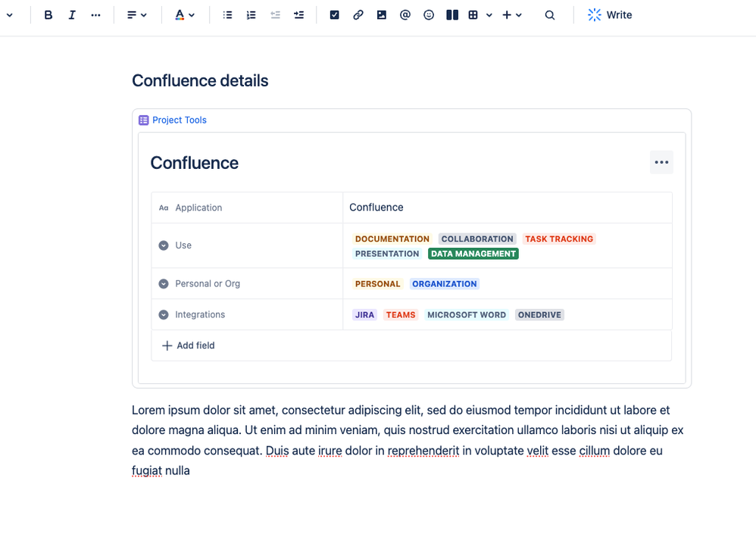Click the Confluence entry title
756x547 pixels.
(195, 163)
